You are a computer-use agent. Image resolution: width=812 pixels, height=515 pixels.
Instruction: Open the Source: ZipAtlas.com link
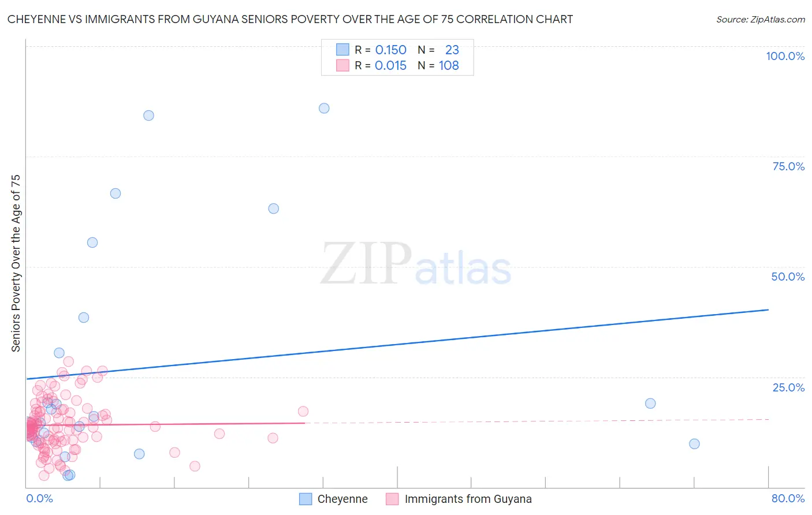760,19
